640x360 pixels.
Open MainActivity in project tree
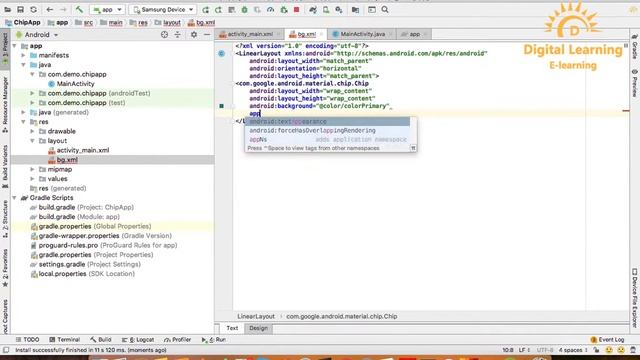coord(76,84)
